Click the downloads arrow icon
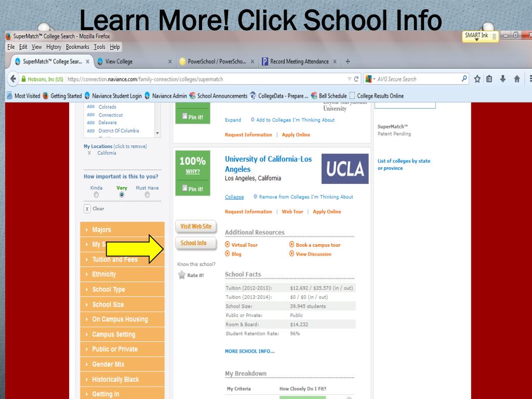 503,79
